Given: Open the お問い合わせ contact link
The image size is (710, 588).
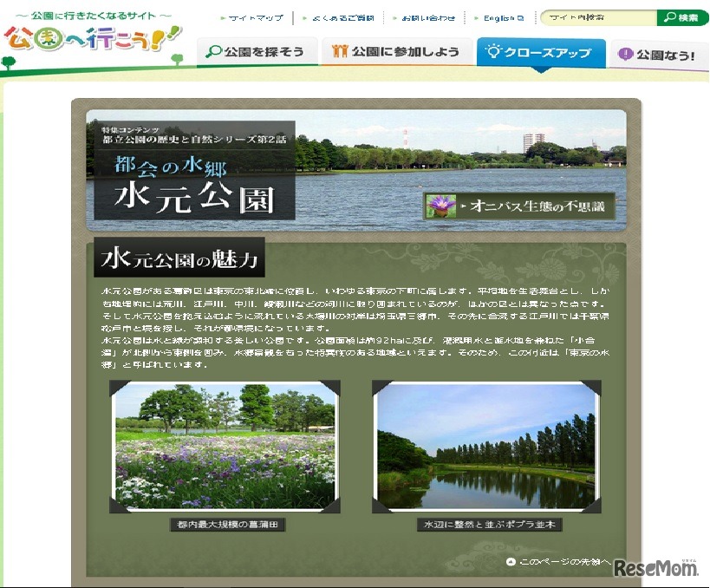Looking at the screenshot, I should click(430, 16).
